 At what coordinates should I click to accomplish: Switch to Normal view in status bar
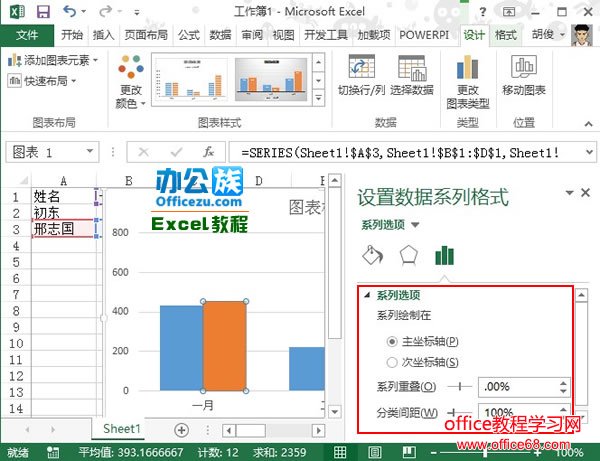pos(340,453)
